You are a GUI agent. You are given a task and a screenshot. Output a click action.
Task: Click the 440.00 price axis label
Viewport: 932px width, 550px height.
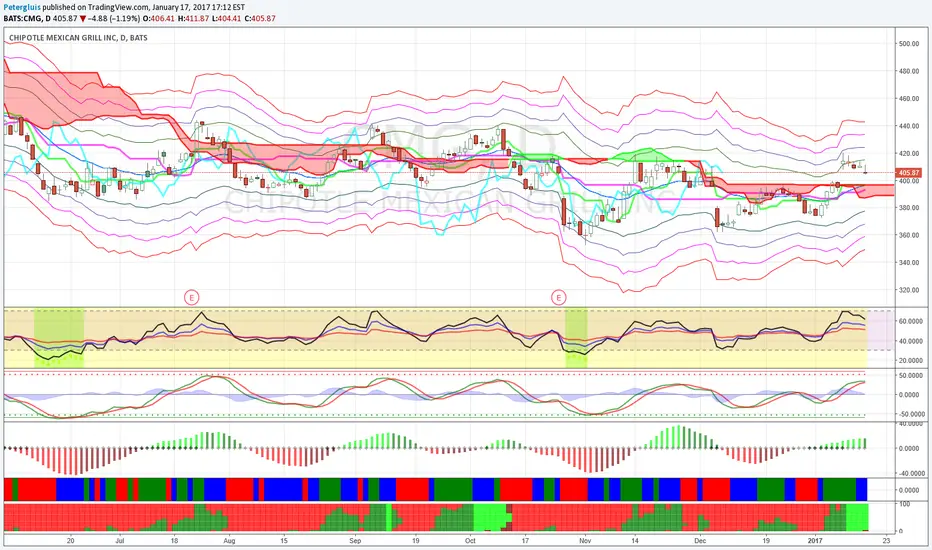909,126
